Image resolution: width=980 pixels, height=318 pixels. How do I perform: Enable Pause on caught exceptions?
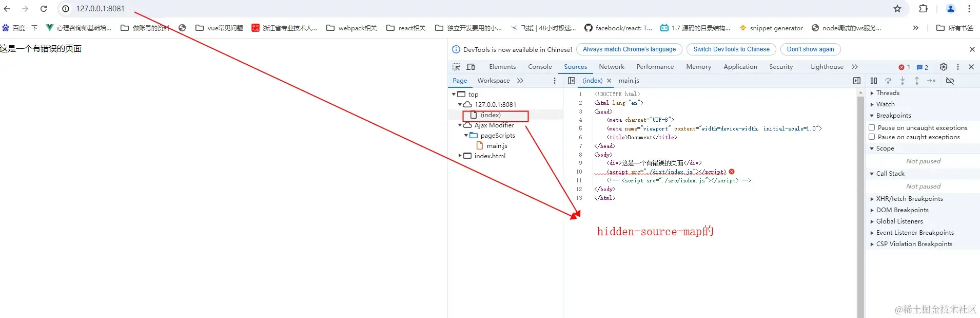(x=872, y=137)
